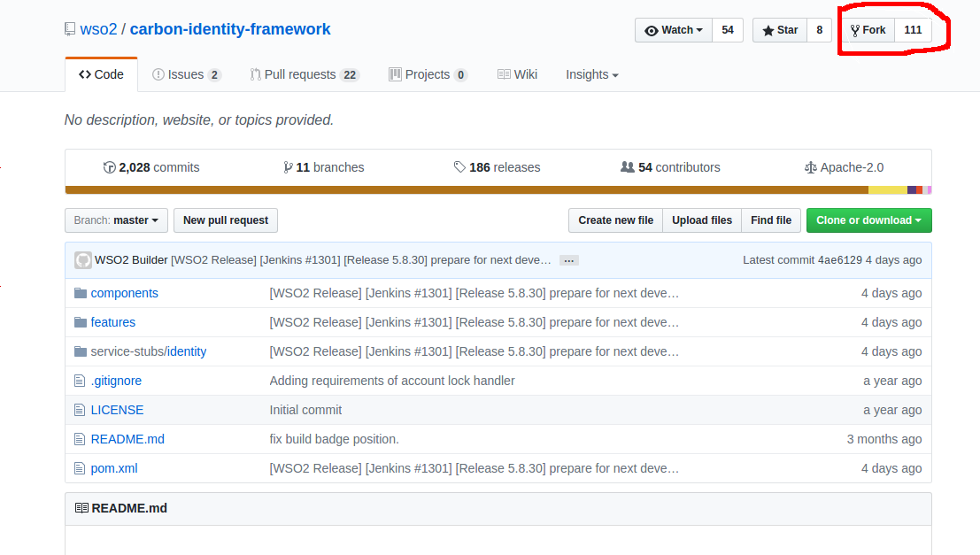Image resolution: width=980 pixels, height=555 pixels.
Task: Click the repository book icon beside wso2
Action: [70, 29]
